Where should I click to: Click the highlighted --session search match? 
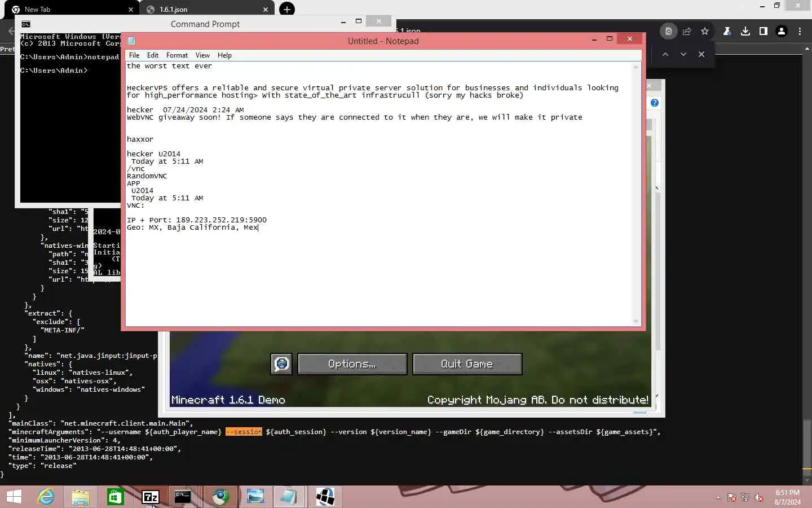(244, 432)
